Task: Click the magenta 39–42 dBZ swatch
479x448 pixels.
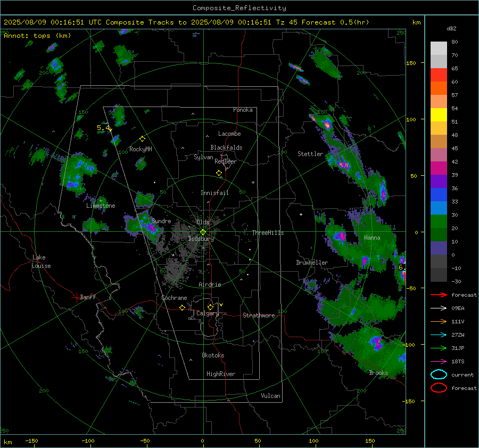Action: click(439, 168)
